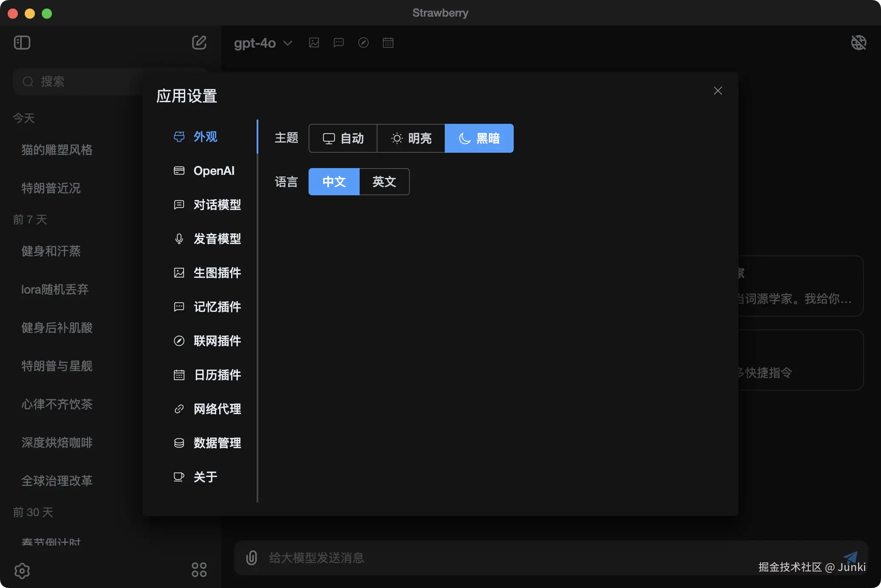Switch theme to 明亮 mode
The width and height of the screenshot is (881, 588).
[411, 138]
